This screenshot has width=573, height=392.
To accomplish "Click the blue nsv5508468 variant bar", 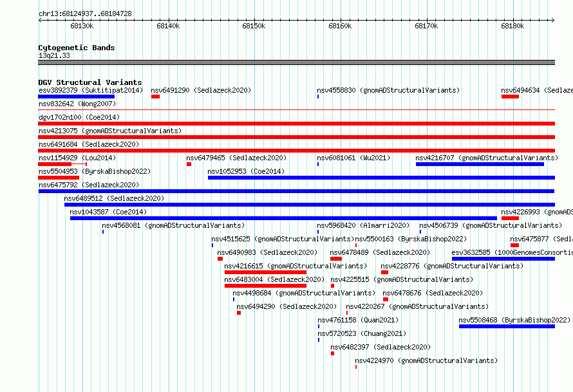I will tap(507, 326).
